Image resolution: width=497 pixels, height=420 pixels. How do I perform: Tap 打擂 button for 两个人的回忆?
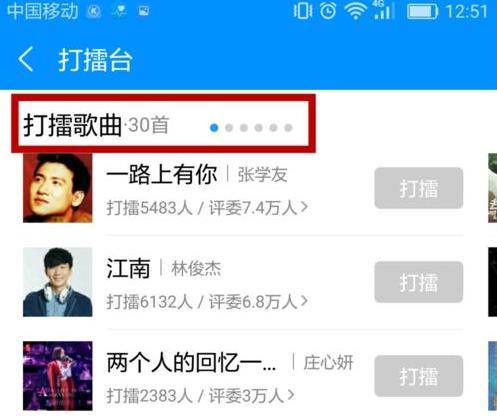tap(419, 376)
